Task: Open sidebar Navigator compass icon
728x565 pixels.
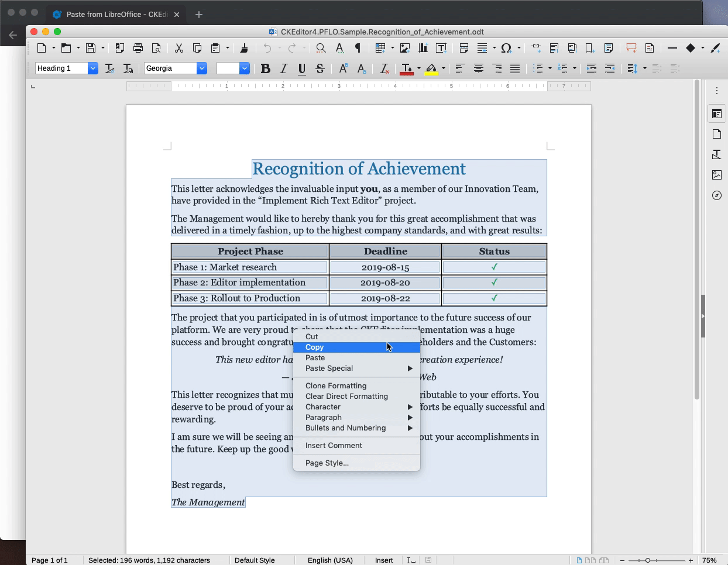Action: pos(717,195)
